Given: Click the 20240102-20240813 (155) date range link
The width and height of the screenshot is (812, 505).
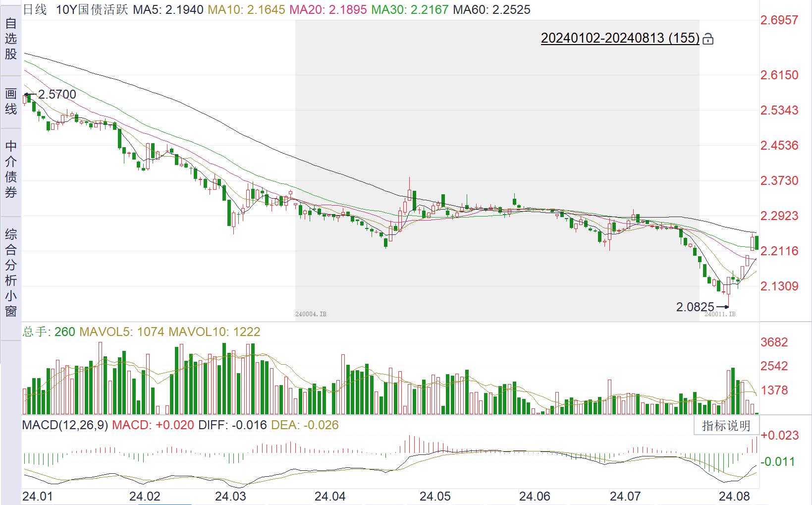Looking at the screenshot, I should (620, 38).
